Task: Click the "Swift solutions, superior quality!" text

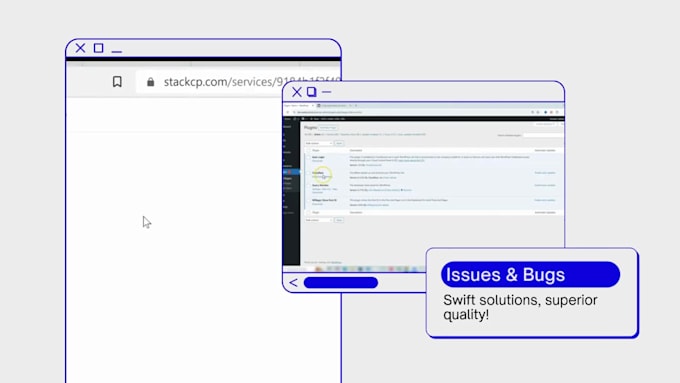Action: click(520, 307)
